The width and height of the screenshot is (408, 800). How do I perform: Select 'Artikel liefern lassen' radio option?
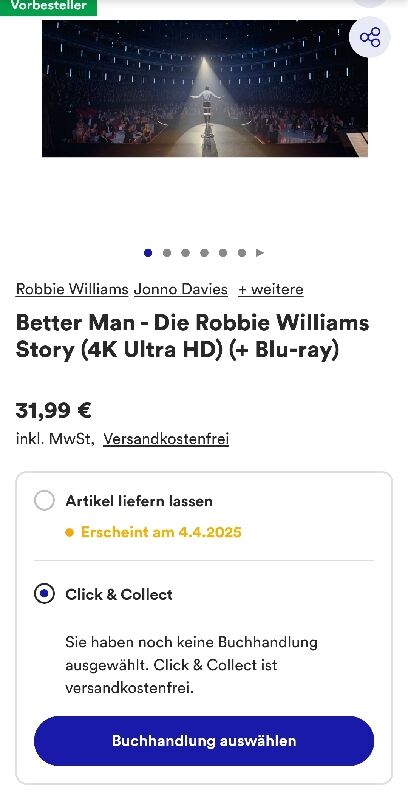point(44,501)
